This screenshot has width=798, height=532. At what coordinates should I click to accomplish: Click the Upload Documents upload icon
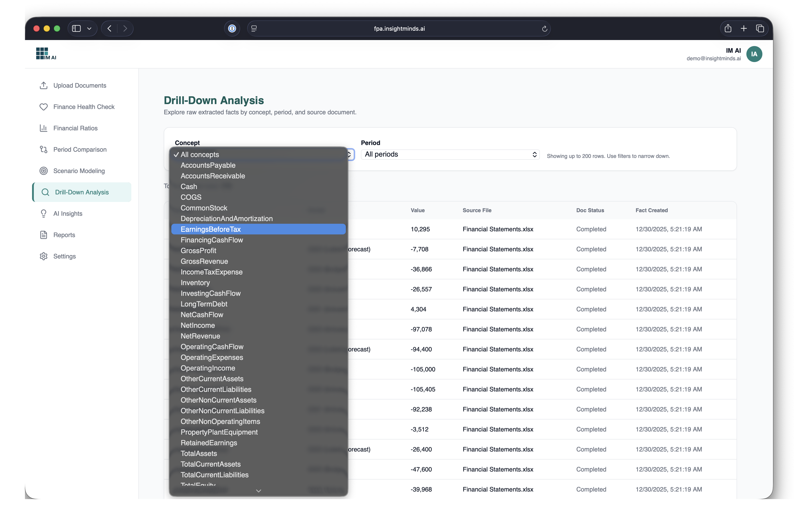[43, 85]
